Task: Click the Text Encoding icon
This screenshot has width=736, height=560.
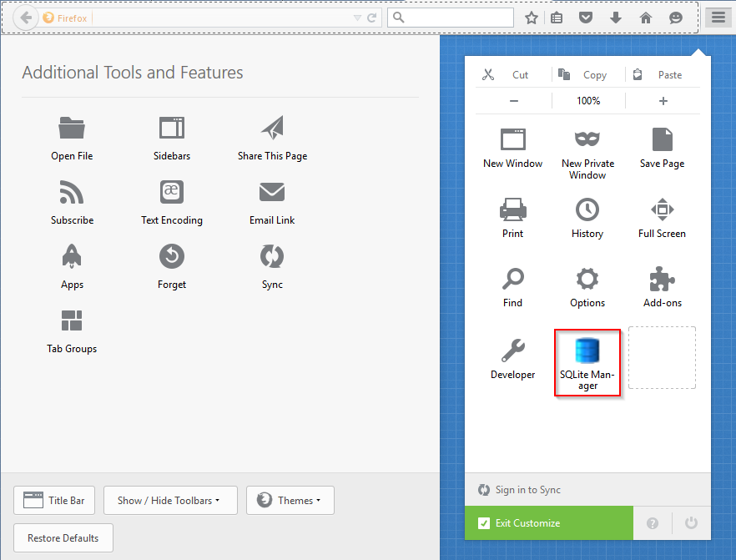Action: click(172, 192)
